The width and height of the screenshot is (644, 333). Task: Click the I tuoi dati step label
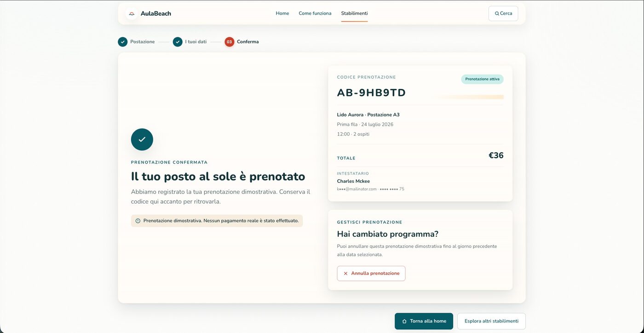(x=196, y=42)
